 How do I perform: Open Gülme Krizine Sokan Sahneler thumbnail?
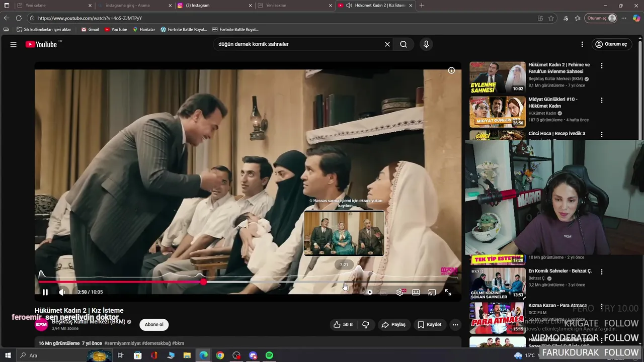pos(498,283)
